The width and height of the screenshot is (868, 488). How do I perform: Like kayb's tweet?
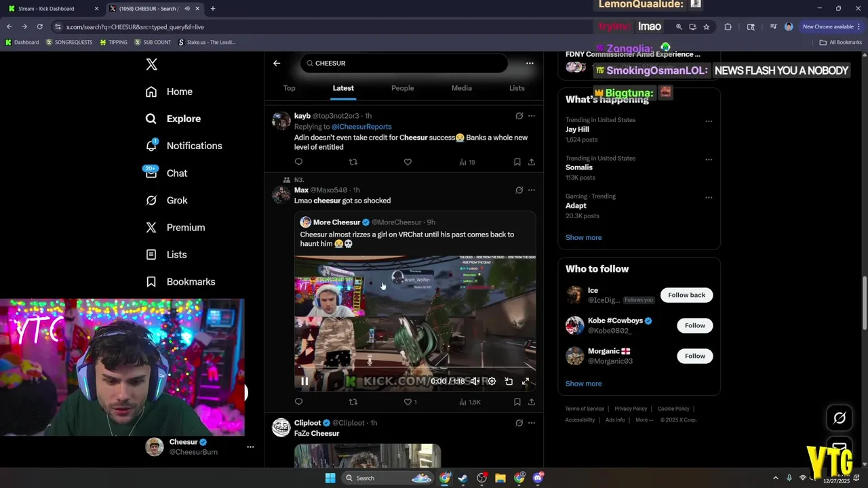pos(408,162)
